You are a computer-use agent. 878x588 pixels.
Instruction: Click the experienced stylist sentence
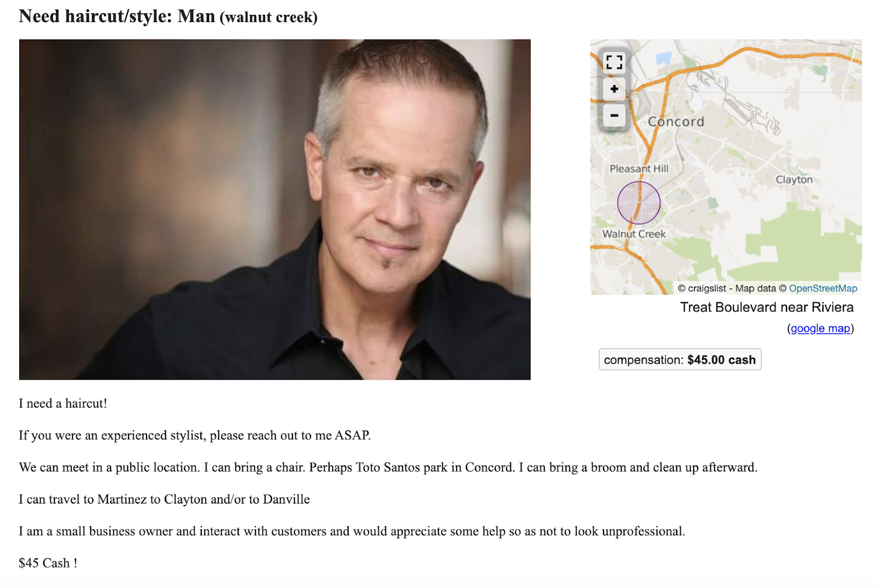pyautogui.click(x=195, y=436)
